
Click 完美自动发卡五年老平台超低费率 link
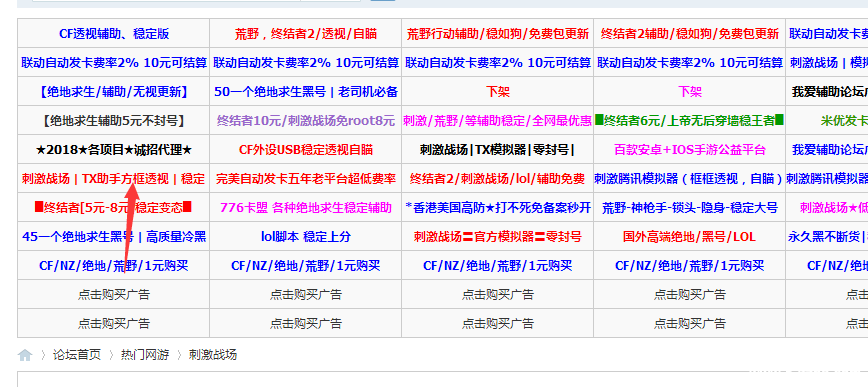click(306, 179)
